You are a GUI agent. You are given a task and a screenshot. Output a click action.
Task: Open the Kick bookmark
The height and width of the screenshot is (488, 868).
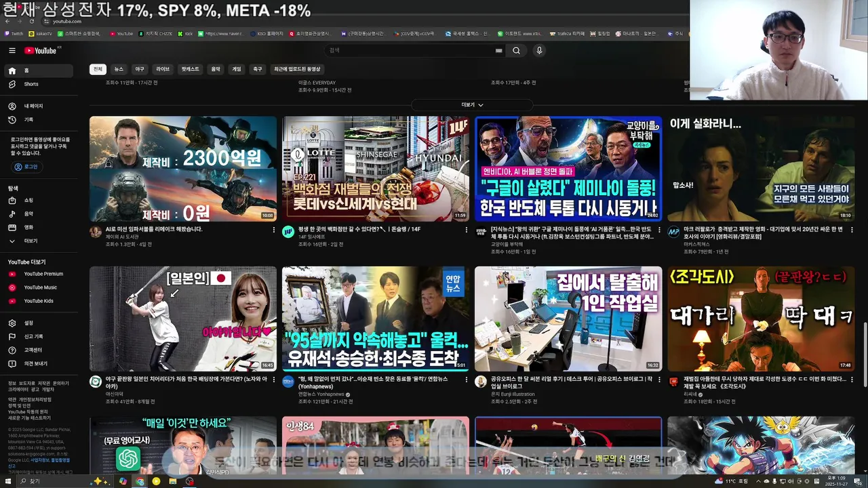click(185, 33)
